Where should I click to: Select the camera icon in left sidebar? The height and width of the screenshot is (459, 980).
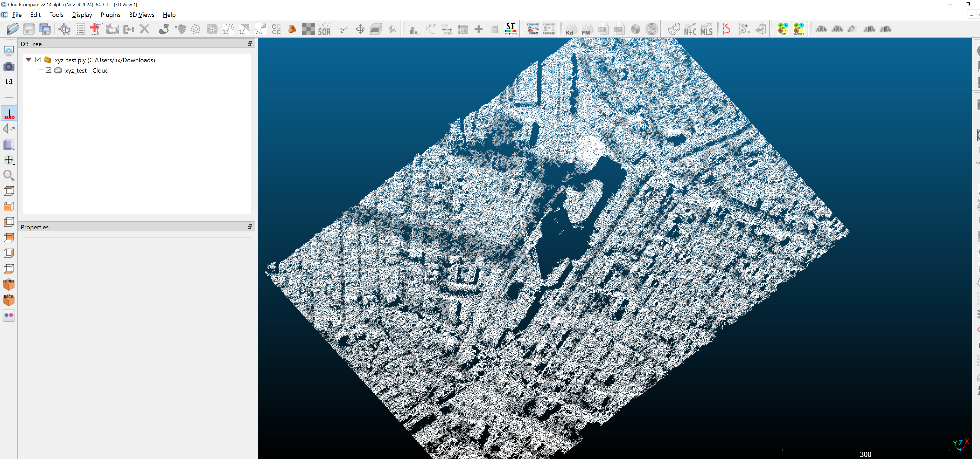[x=9, y=67]
